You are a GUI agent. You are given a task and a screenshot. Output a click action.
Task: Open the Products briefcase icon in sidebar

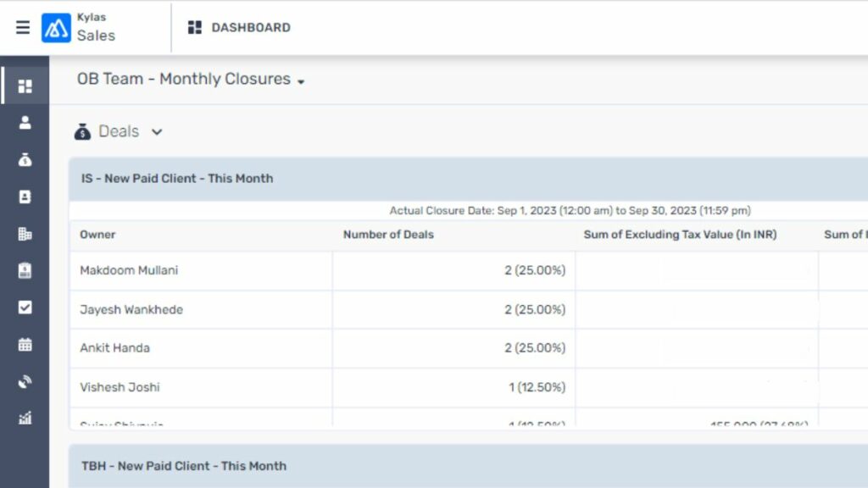click(25, 270)
